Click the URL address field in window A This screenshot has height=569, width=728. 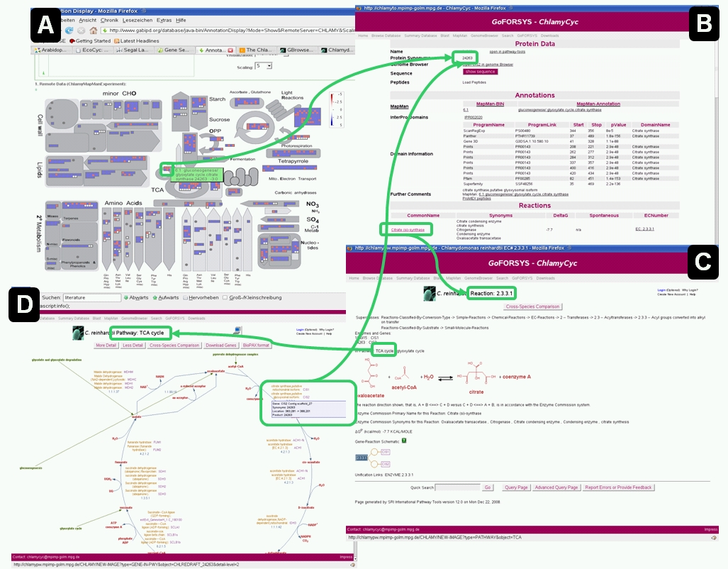click(x=230, y=31)
